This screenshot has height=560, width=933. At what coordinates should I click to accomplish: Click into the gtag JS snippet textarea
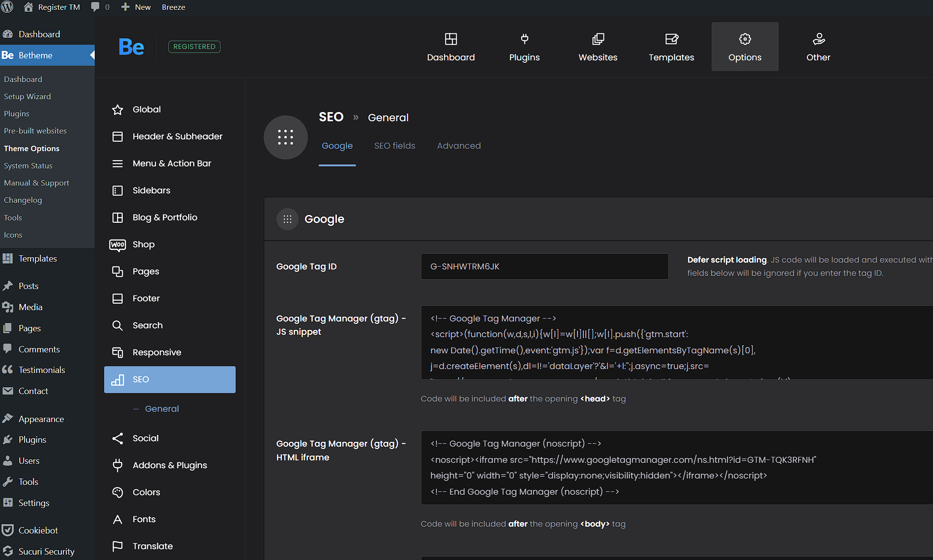point(677,343)
